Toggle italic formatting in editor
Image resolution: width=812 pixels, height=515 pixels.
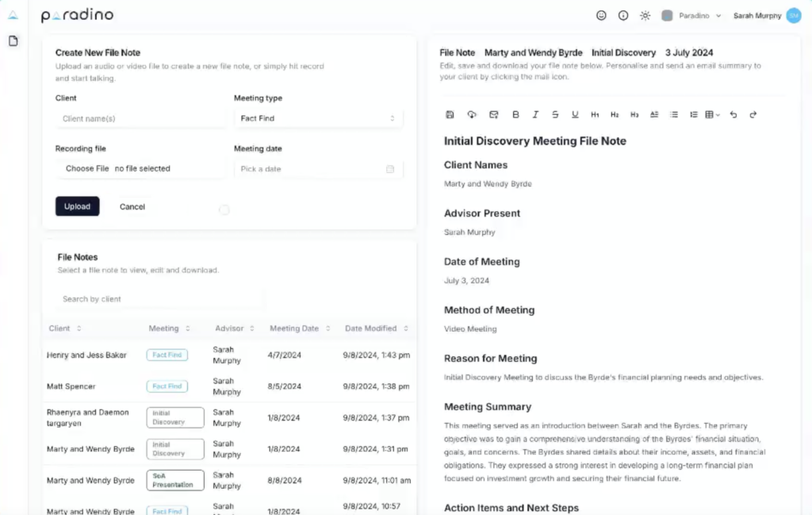pyautogui.click(x=535, y=114)
